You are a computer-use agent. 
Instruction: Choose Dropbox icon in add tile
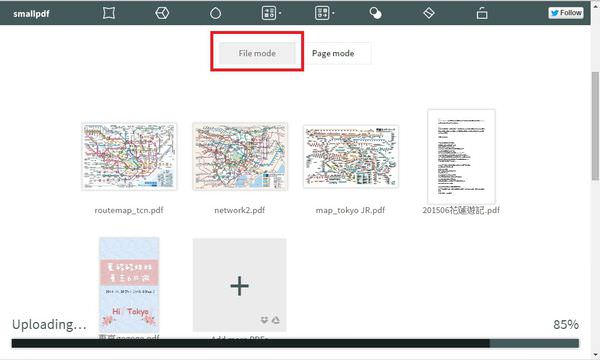(x=264, y=319)
